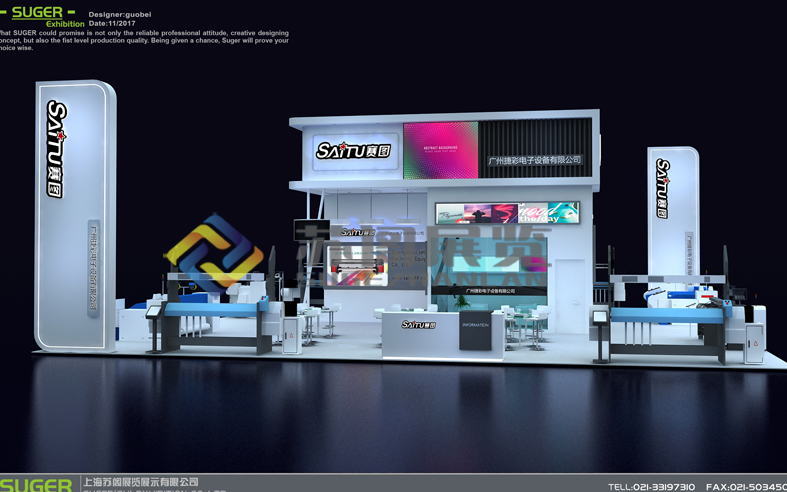Click the FAX number in the footer

point(745,487)
